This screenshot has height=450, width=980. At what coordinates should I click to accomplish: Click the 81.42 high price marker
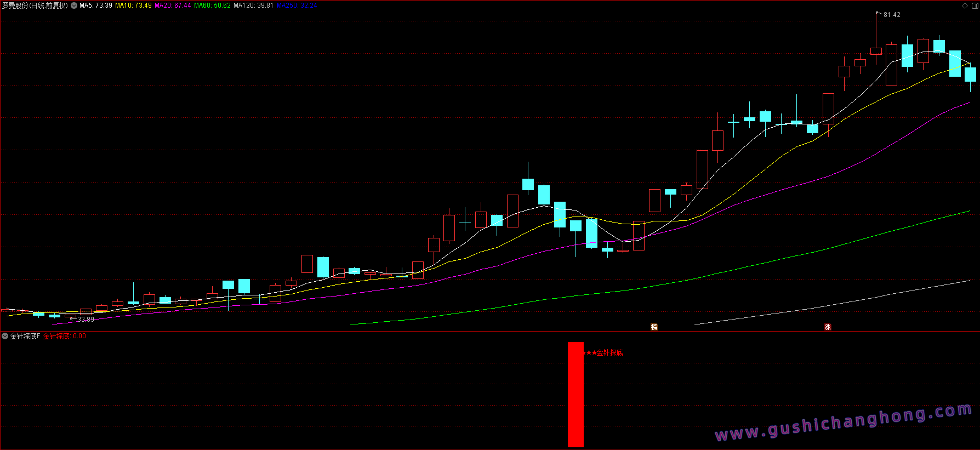[x=892, y=15]
